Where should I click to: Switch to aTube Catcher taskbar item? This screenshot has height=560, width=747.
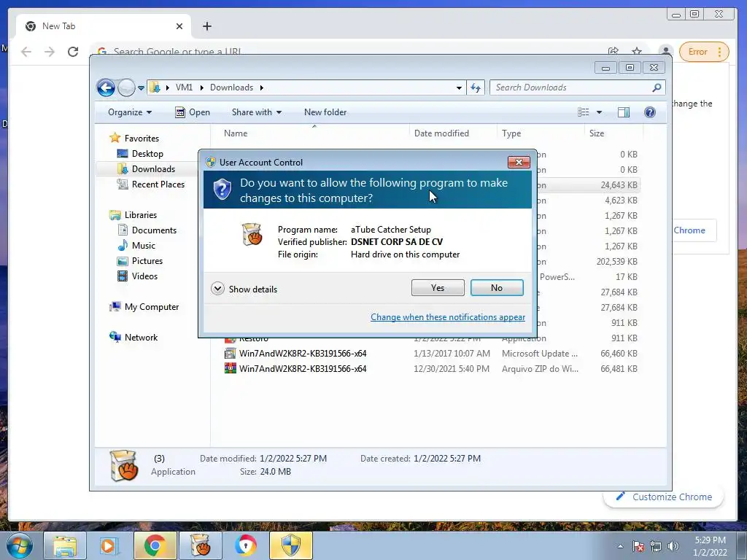(200, 545)
